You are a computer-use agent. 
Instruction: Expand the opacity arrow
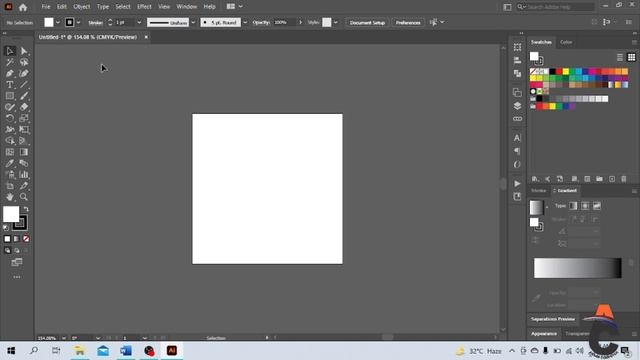tap(300, 22)
